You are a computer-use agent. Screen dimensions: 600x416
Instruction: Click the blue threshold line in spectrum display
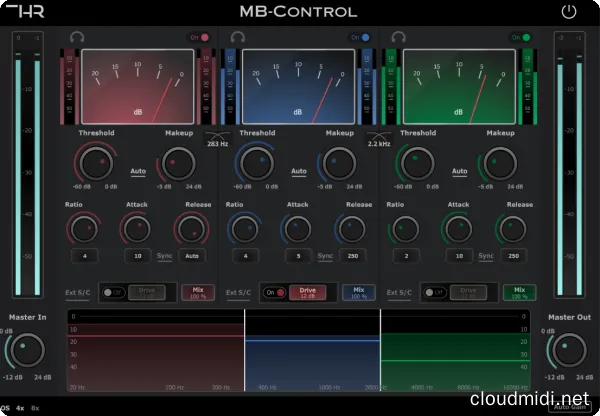click(x=313, y=340)
